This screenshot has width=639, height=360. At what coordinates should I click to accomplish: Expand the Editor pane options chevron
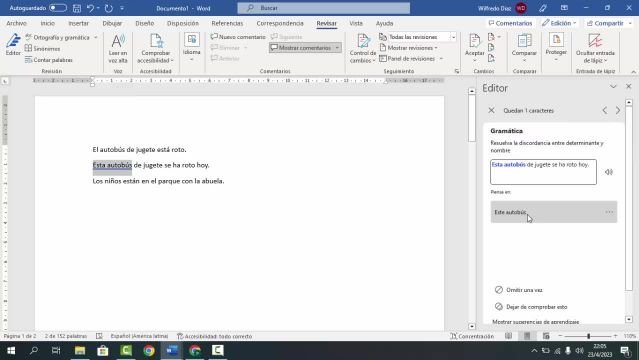613,86
